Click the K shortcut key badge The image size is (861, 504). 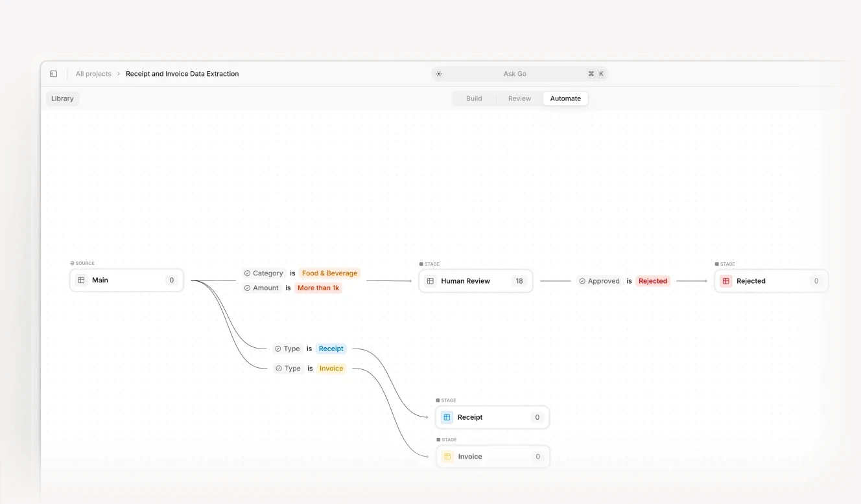tap(601, 74)
